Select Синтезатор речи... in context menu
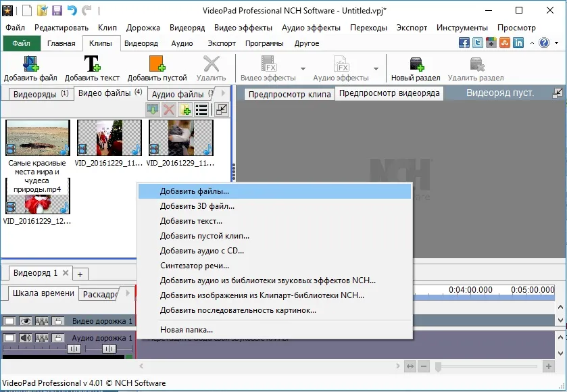This screenshot has height=392, width=567. click(x=275, y=266)
